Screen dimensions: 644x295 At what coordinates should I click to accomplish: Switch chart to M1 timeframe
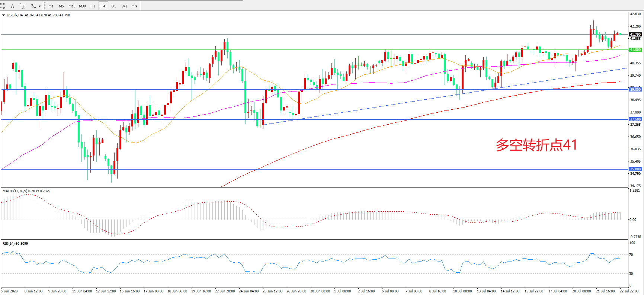(x=51, y=6)
